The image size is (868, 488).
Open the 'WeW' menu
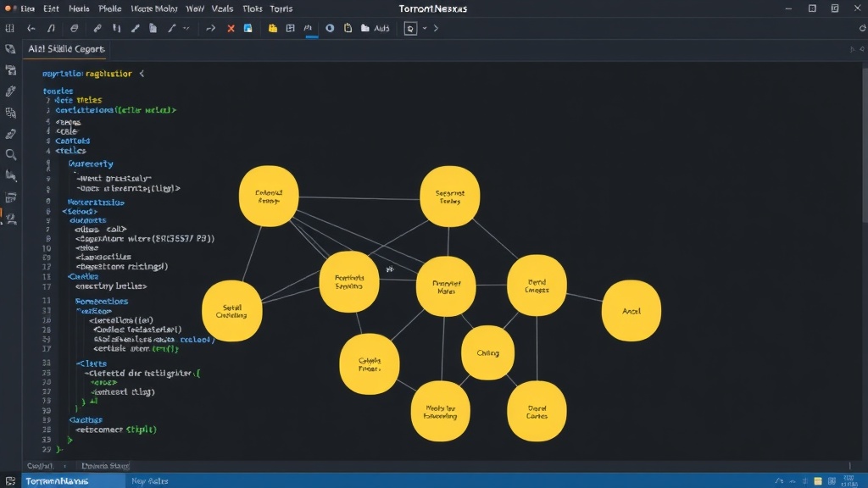tap(195, 8)
